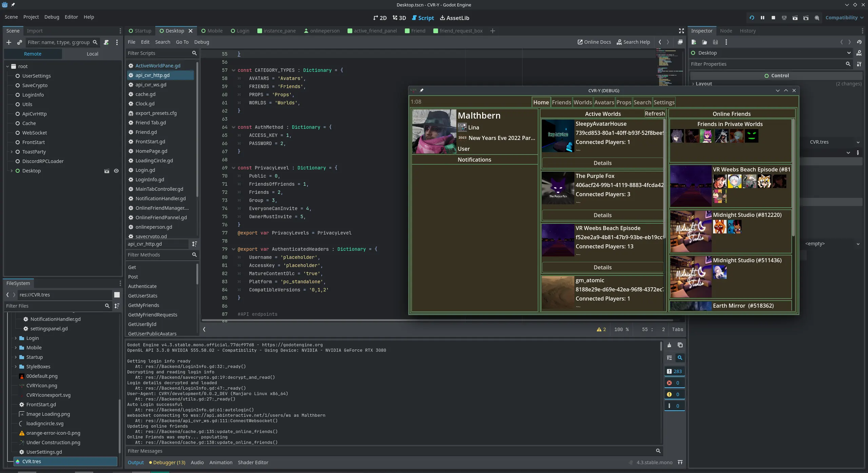Sort the files in the FileSystem dock
Image resolution: width=868 pixels, height=473 pixels.
(x=117, y=306)
